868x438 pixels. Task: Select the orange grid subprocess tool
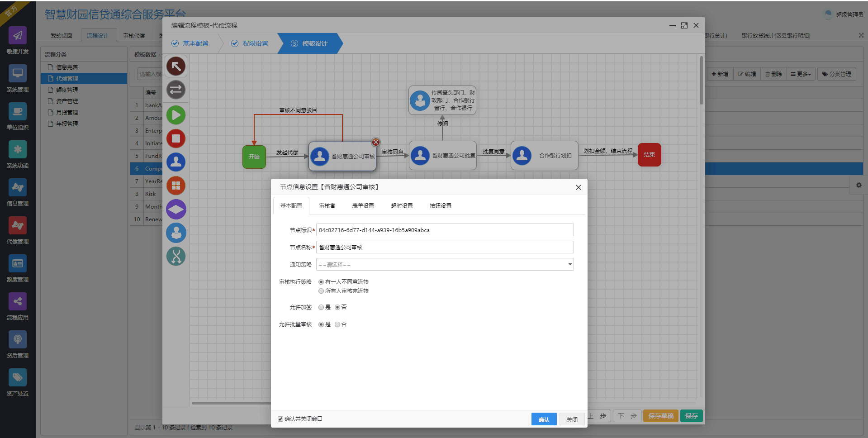tap(176, 186)
